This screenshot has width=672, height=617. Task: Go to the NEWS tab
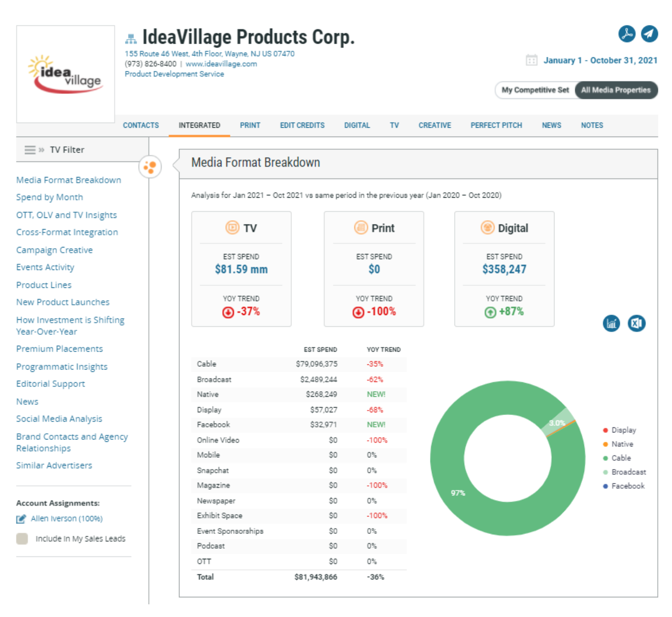click(x=552, y=125)
